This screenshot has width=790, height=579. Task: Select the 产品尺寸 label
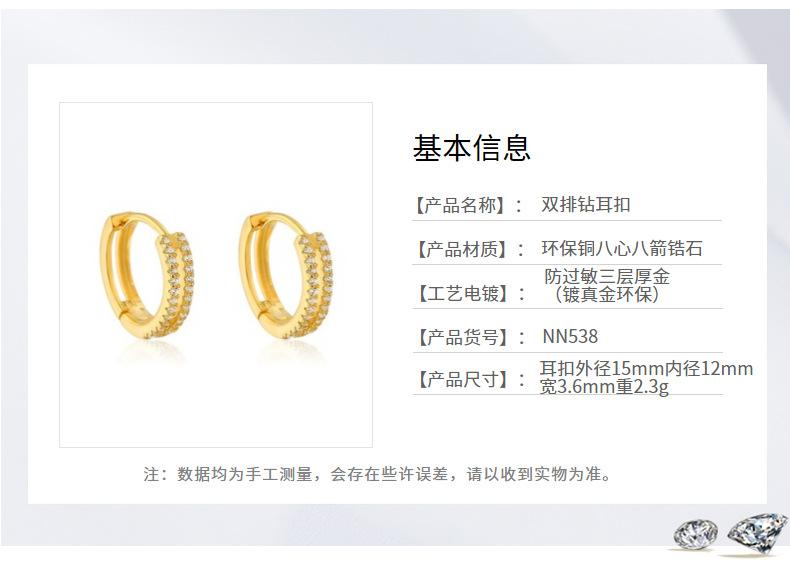coord(460,379)
